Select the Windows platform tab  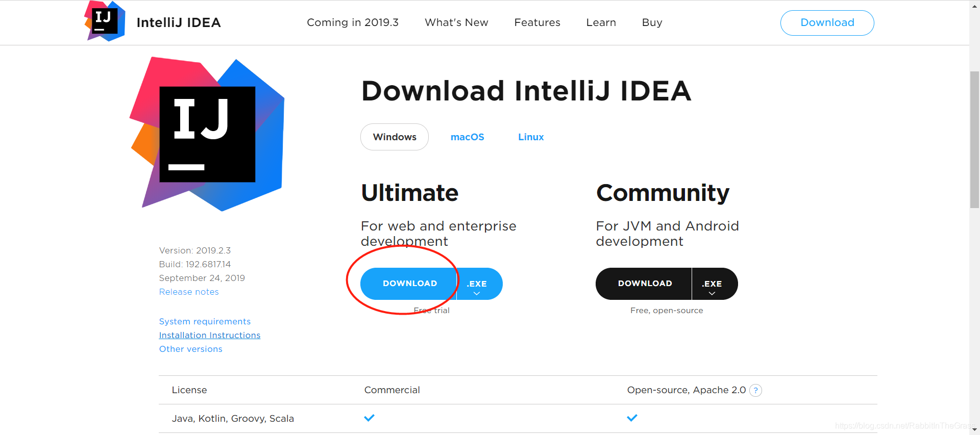(395, 137)
